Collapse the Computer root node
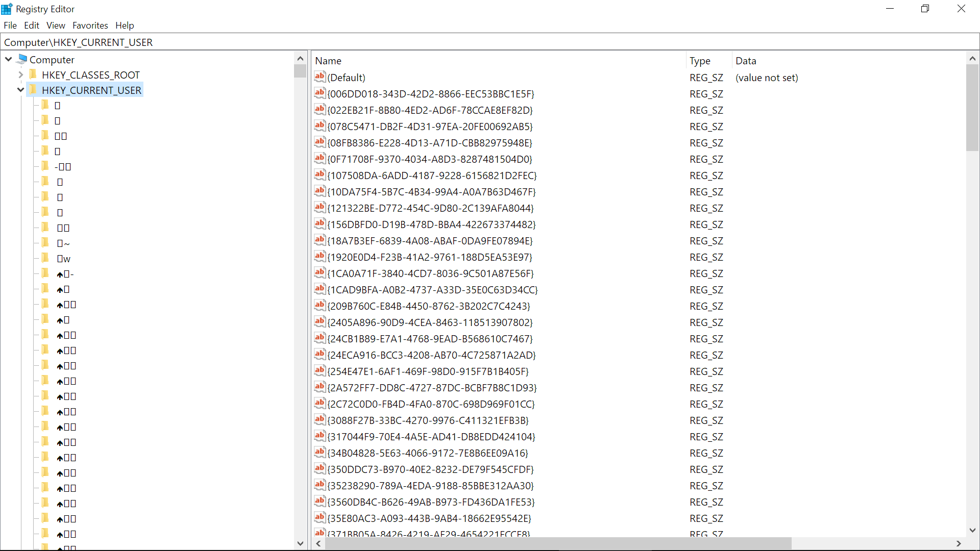 coord(9,60)
